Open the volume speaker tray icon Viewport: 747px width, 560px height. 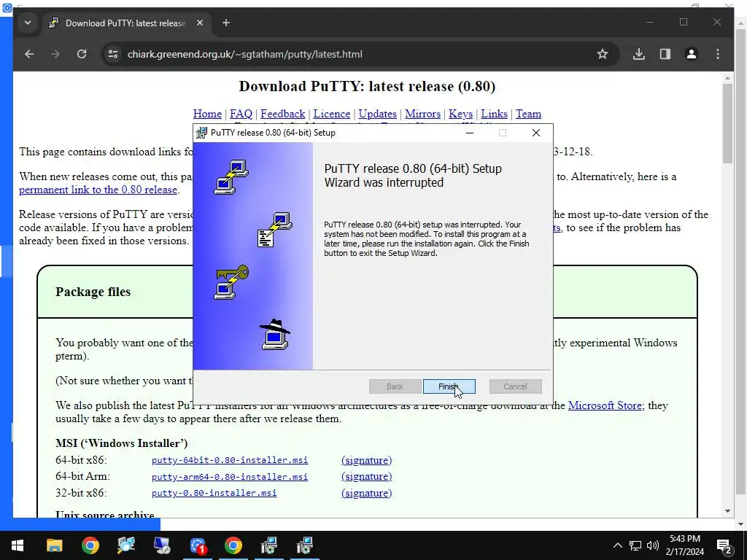[653, 545]
